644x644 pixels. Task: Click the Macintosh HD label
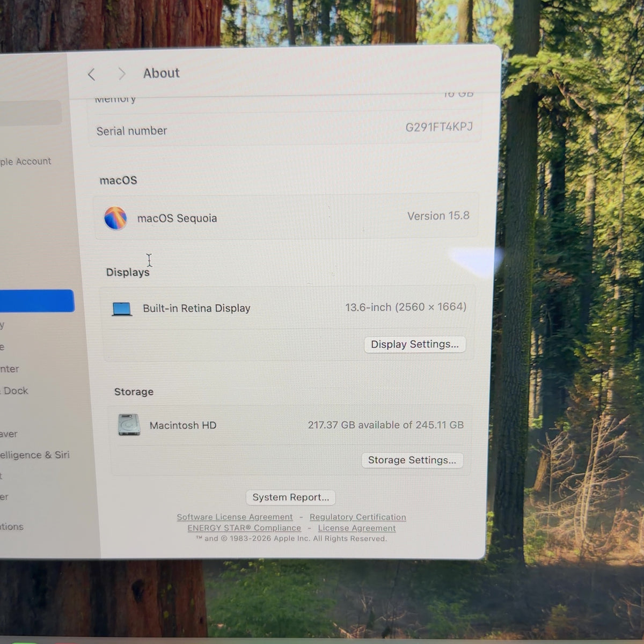coord(183,426)
